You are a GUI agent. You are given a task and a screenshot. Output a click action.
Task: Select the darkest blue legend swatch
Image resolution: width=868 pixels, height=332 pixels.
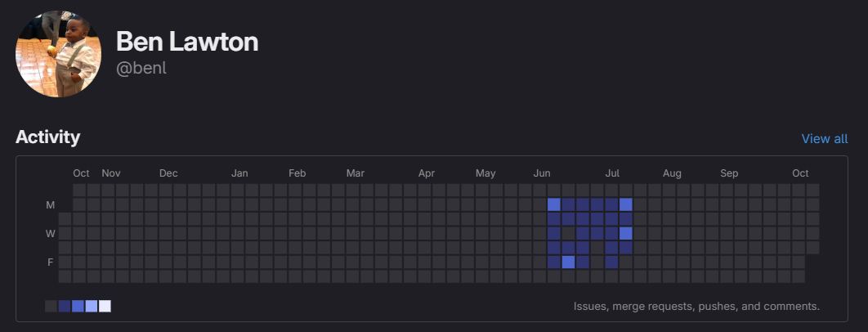pos(65,306)
